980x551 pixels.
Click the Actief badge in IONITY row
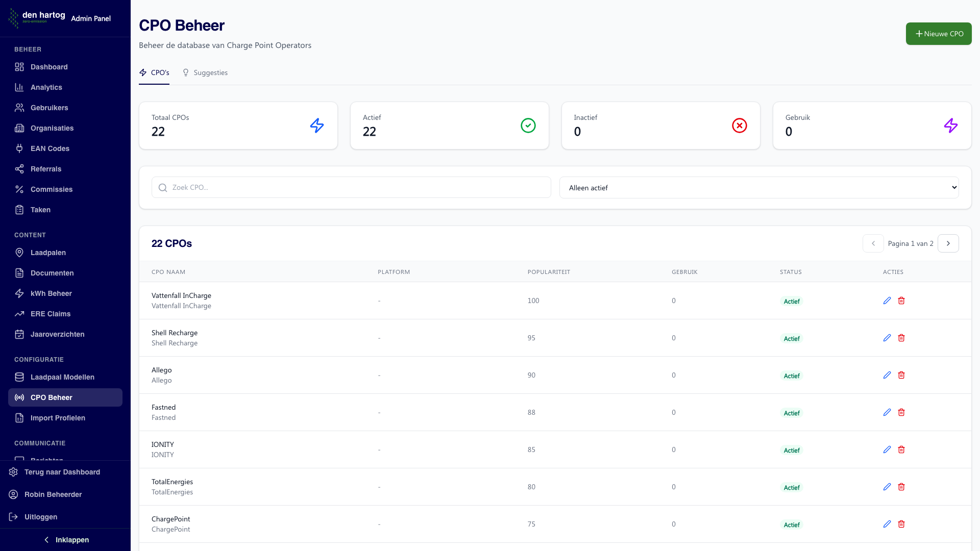(x=792, y=450)
